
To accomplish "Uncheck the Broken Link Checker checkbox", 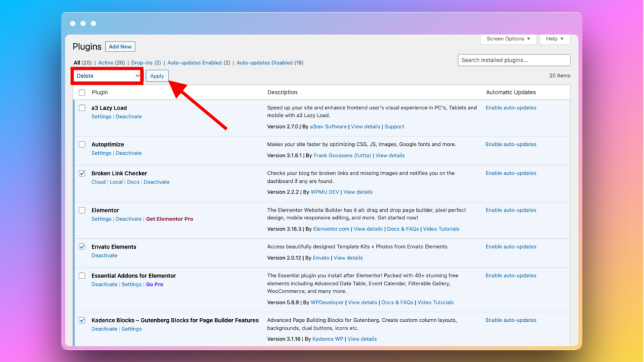I will [x=82, y=173].
